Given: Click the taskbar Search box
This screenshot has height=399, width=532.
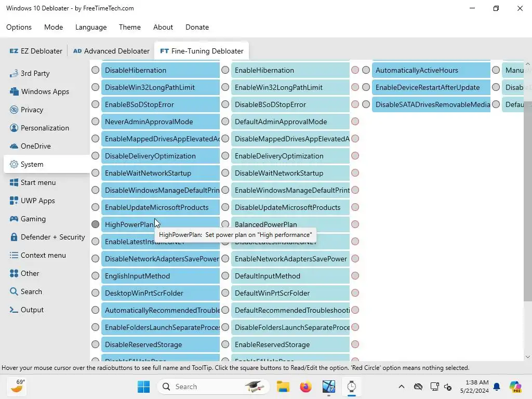Looking at the screenshot, I should 213,387.
